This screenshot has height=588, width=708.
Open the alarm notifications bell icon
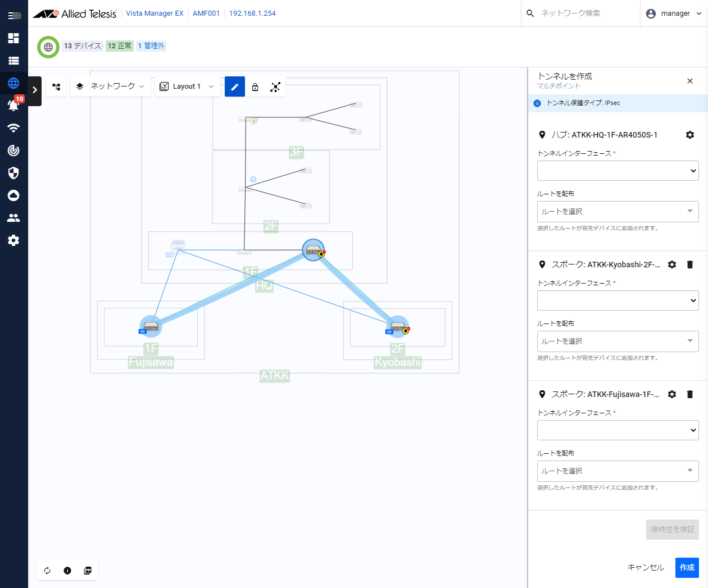coord(13,105)
